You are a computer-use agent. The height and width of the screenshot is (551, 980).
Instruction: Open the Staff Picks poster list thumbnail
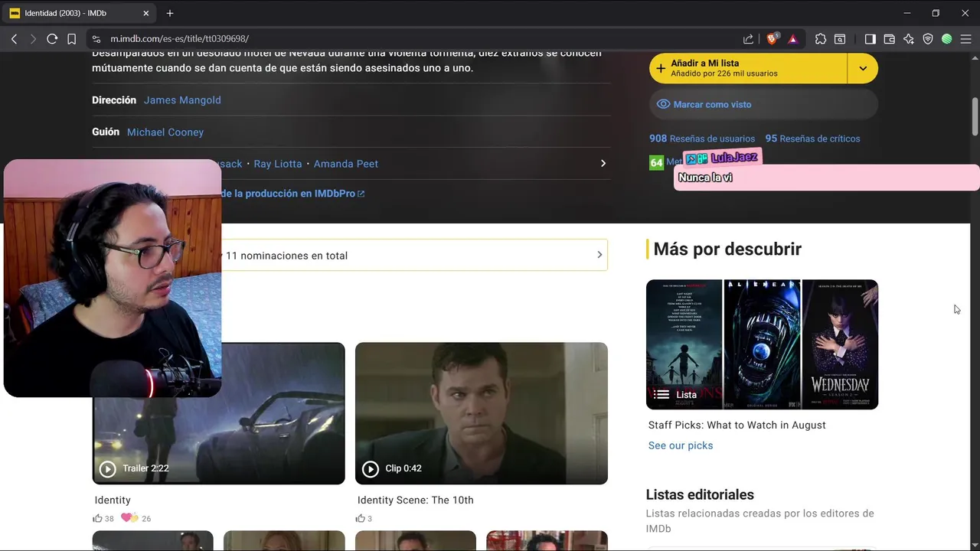coord(762,344)
